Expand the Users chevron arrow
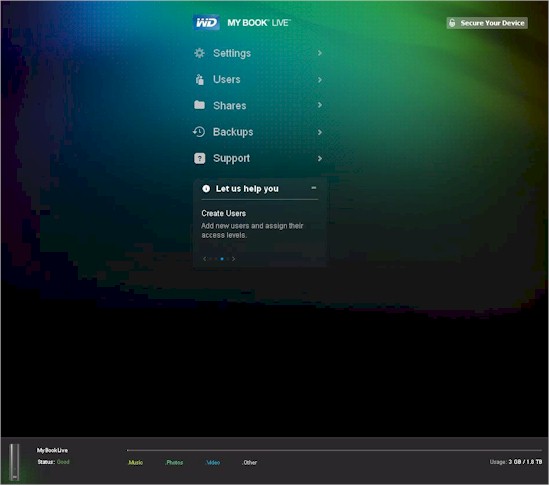This screenshot has width=550, height=486. click(320, 80)
